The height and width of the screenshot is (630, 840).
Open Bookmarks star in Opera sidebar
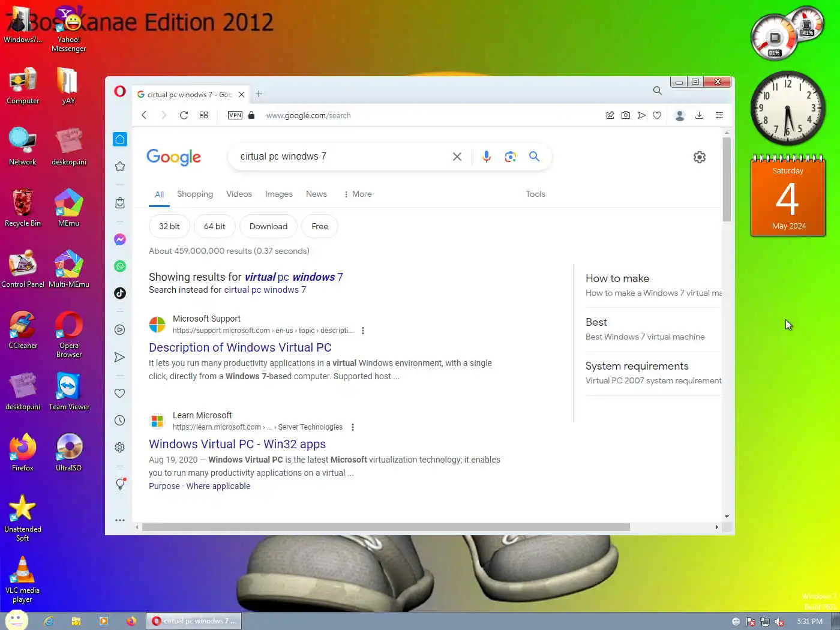(x=120, y=166)
